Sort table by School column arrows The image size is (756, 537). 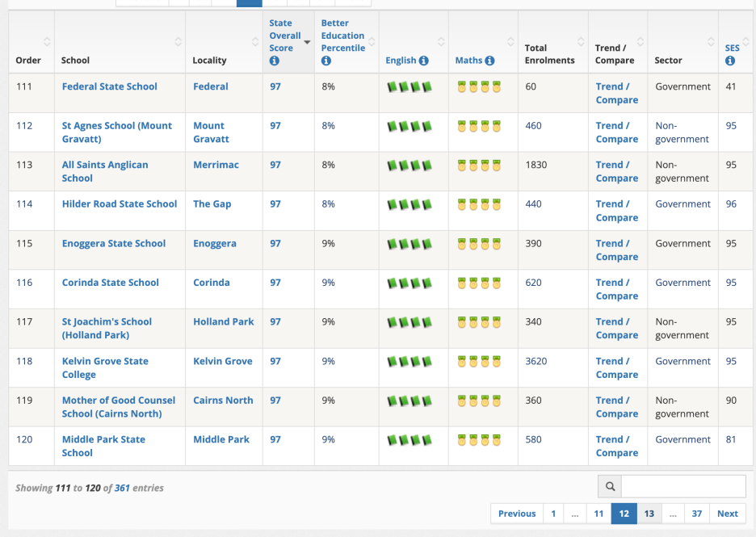[178, 42]
